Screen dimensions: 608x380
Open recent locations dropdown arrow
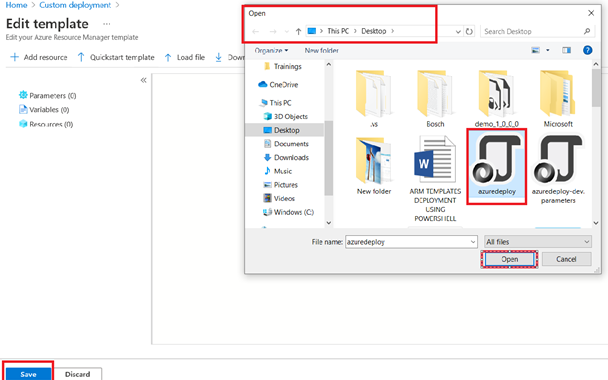pos(287,31)
